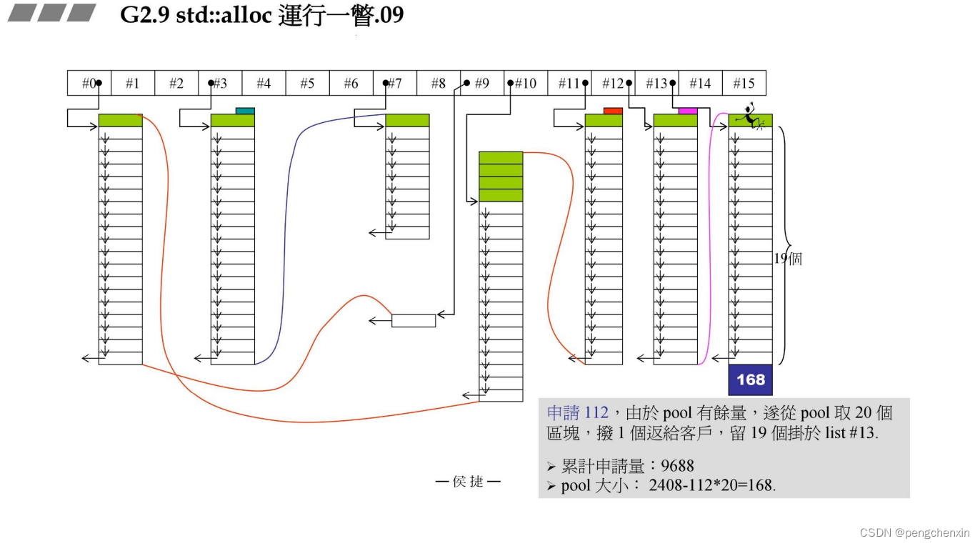This screenshot has width=980, height=546.
Task: Select the #13 free-list cell
Action: pyautogui.click(x=656, y=83)
